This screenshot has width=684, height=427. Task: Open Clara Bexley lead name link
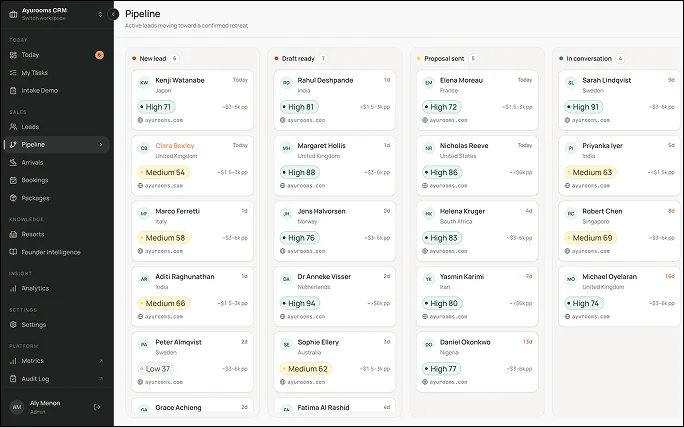click(175, 146)
